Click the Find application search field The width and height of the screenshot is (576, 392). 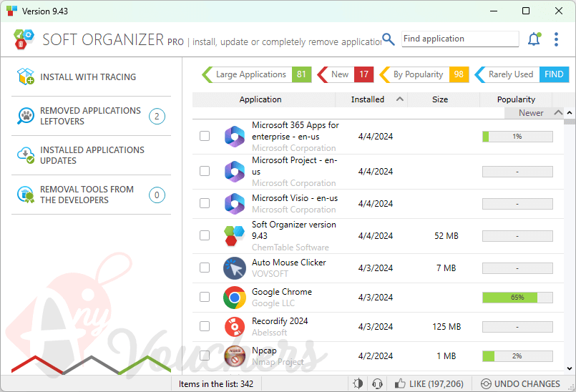click(x=460, y=39)
